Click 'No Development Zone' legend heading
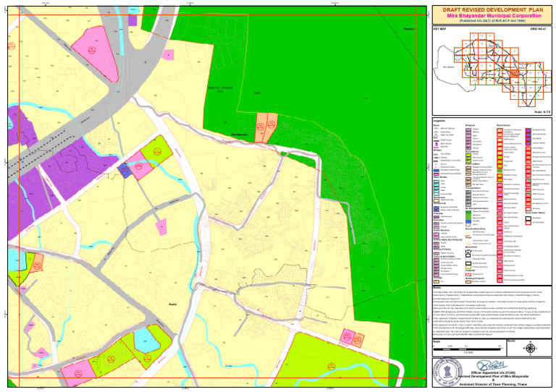This screenshot has height=392, width=556. click(476, 208)
